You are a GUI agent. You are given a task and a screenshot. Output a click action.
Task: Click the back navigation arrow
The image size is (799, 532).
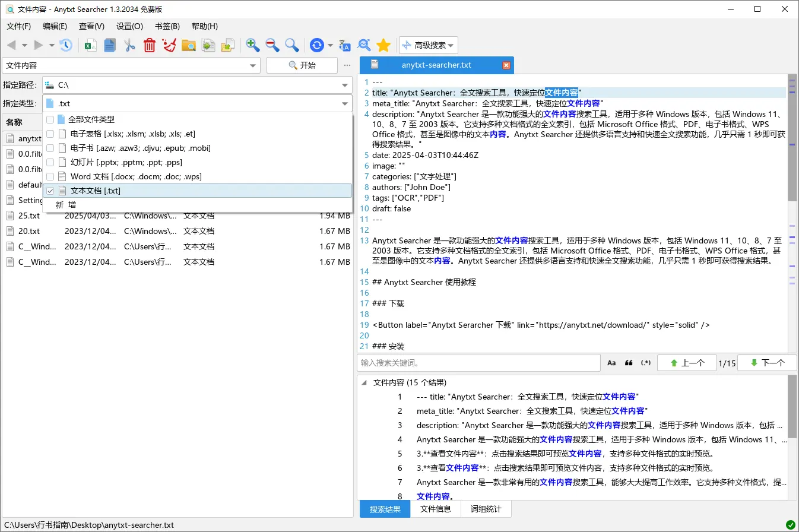[x=11, y=45]
